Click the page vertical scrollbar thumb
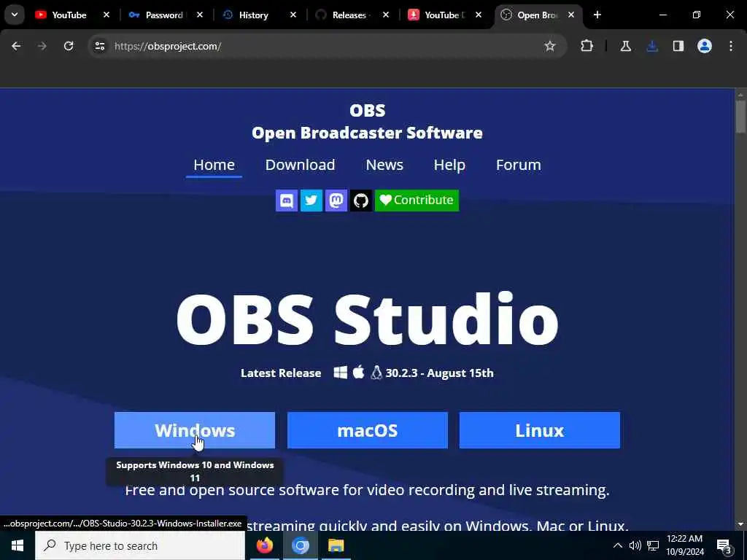 (740, 117)
